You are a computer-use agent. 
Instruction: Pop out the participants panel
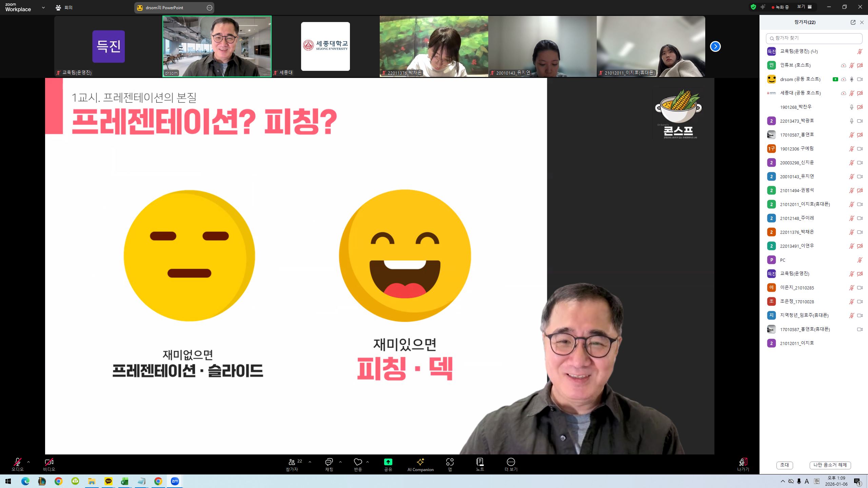click(853, 22)
